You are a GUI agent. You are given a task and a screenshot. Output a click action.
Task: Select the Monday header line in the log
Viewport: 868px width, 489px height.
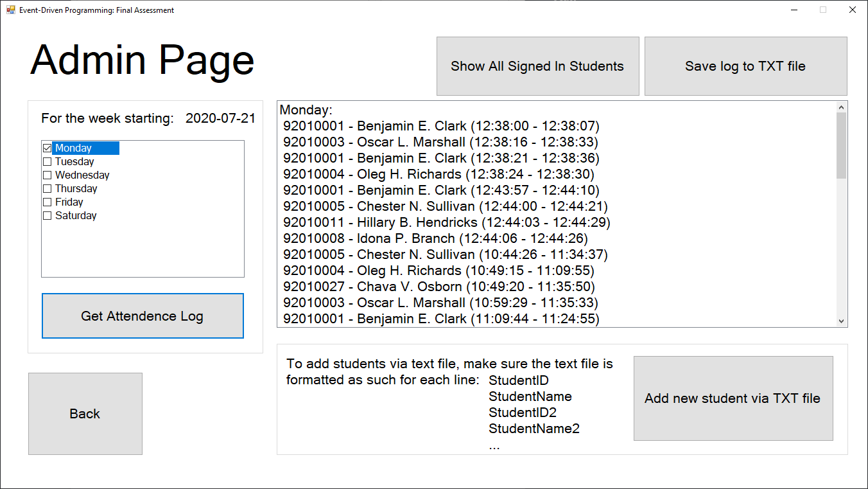(306, 109)
